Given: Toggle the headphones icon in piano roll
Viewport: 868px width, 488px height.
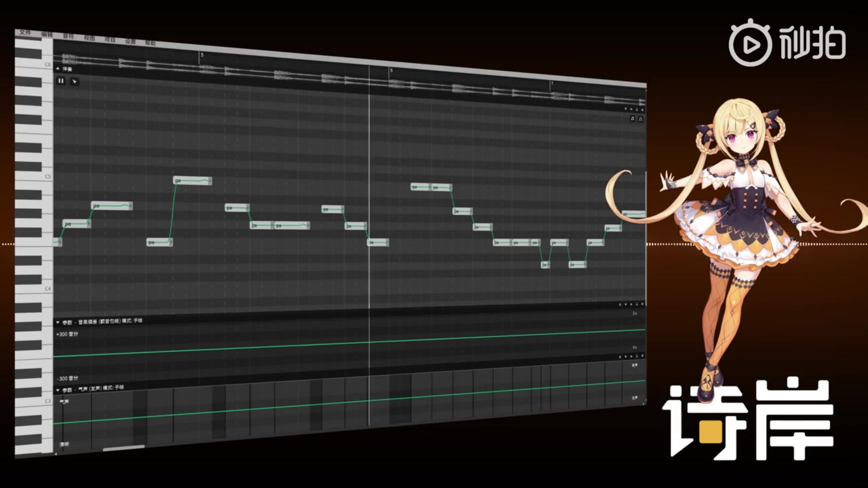Looking at the screenshot, I should pyautogui.click(x=640, y=119).
